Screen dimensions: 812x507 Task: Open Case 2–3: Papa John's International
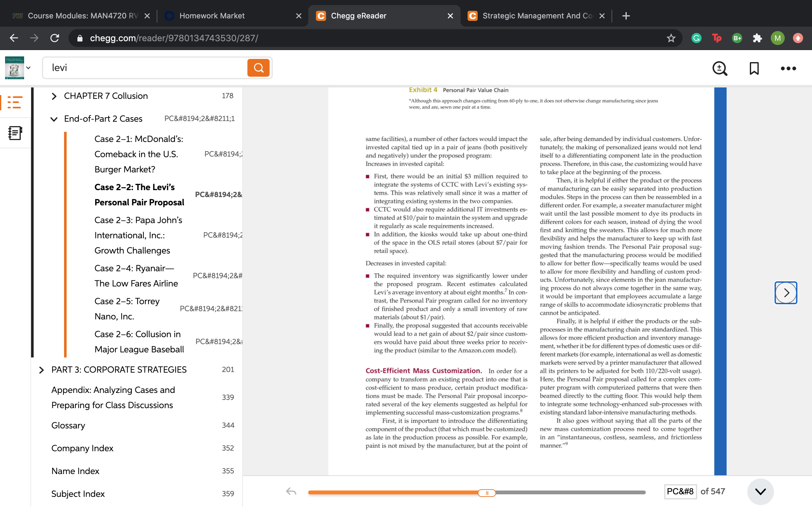click(x=138, y=235)
